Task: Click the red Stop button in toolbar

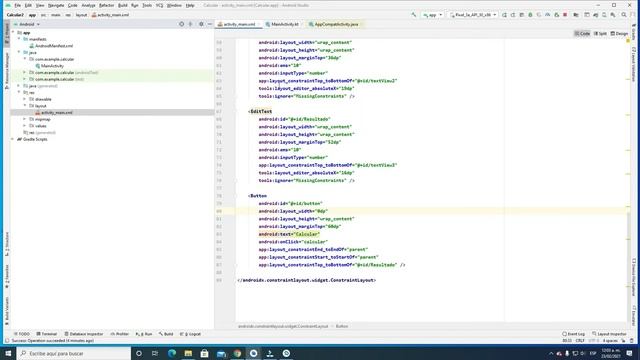Action: click(x=565, y=15)
